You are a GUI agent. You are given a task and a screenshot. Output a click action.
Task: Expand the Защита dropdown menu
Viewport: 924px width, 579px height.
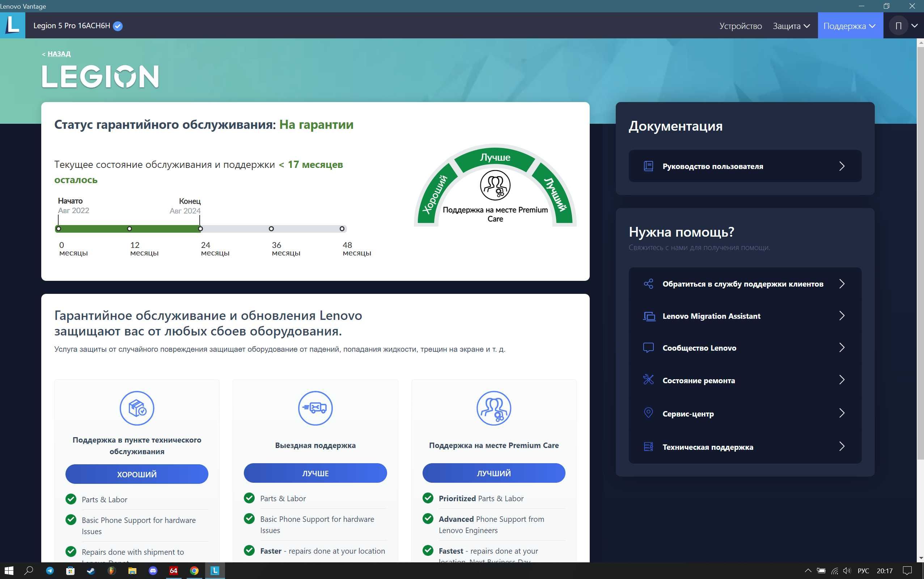(x=791, y=26)
